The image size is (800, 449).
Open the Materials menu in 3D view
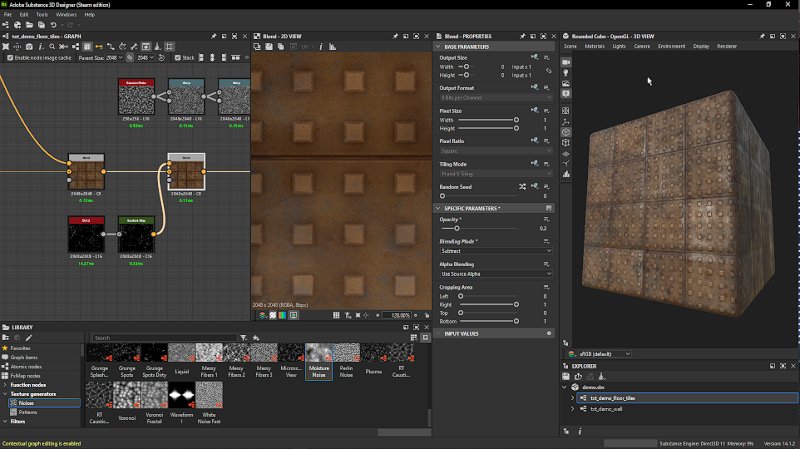[594, 46]
